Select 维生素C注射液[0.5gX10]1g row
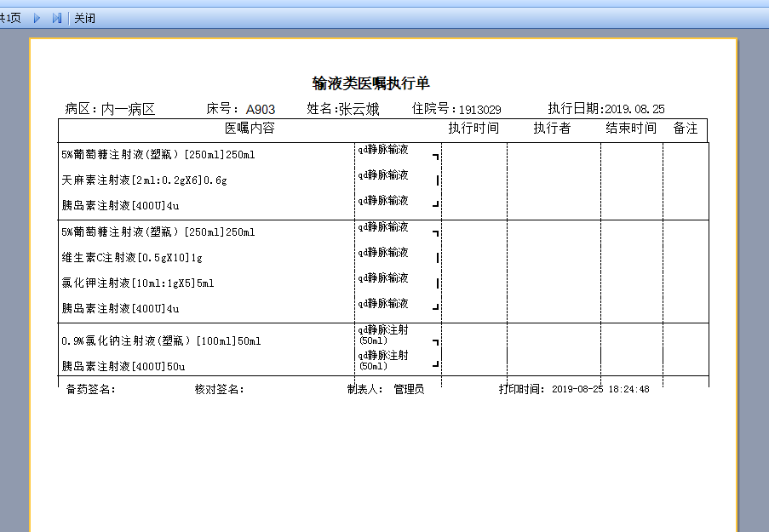769x532 pixels. pyautogui.click(x=132, y=257)
